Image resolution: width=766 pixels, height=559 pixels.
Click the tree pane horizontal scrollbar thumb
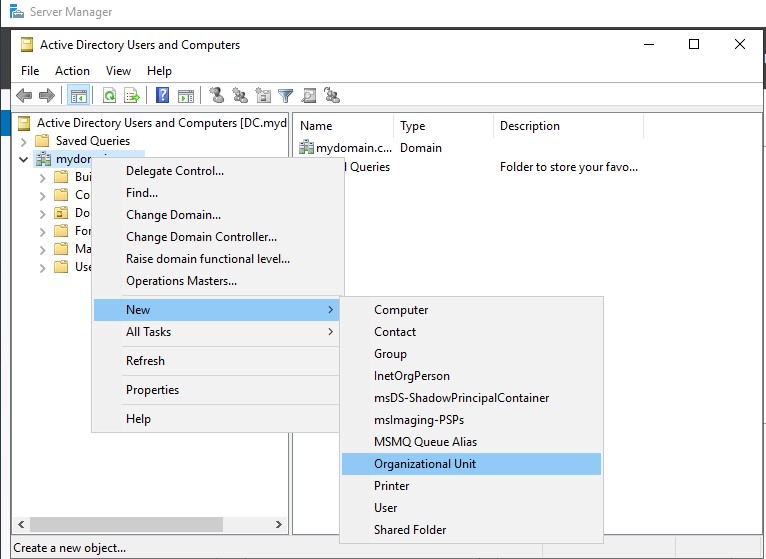pos(127,524)
